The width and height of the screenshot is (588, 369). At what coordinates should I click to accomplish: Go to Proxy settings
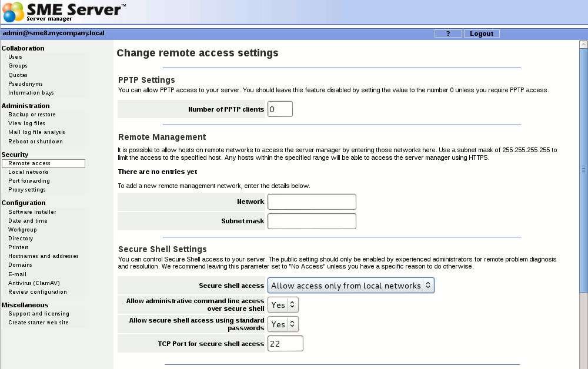click(27, 190)
